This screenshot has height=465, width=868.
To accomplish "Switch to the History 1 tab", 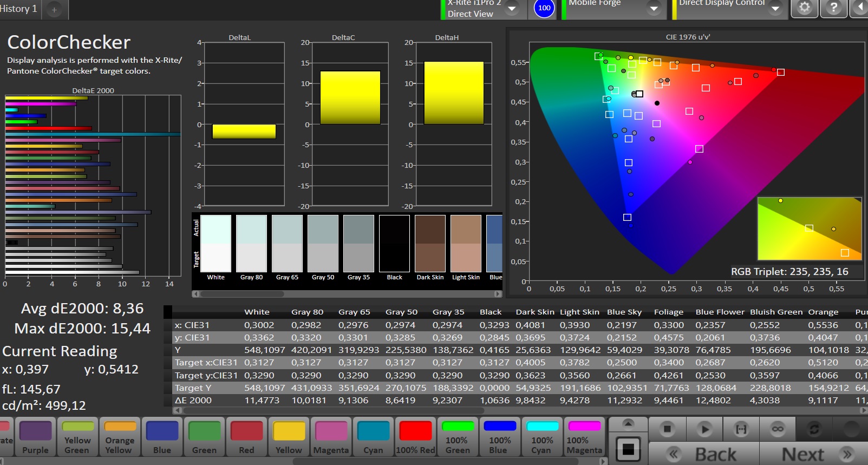I will point(19,9).
